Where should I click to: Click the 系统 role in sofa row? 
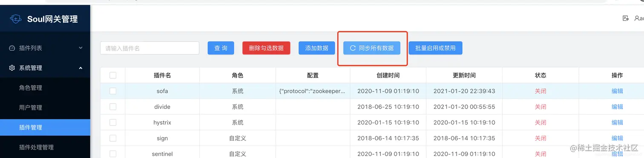click(x=238, y=91)
